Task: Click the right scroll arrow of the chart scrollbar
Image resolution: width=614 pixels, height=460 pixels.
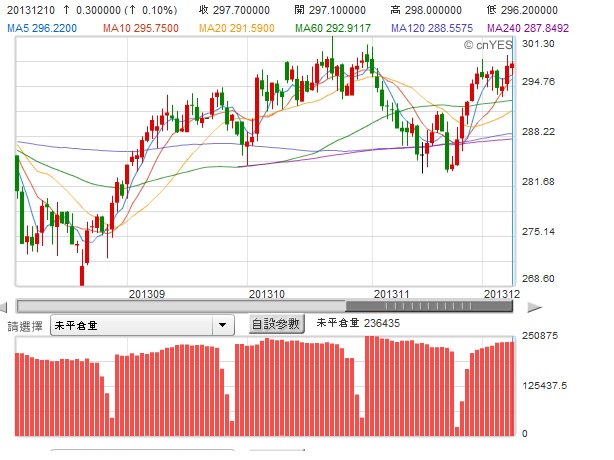Action: pyautogui.click(x=534, y=308)
